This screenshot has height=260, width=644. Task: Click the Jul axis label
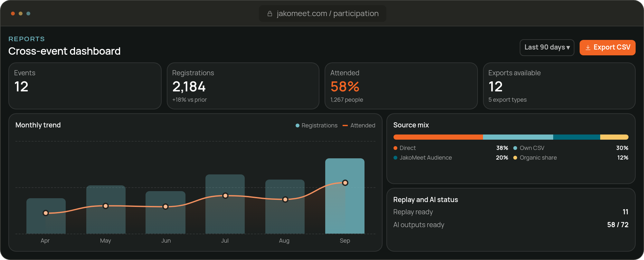click(x=225, y=241)
